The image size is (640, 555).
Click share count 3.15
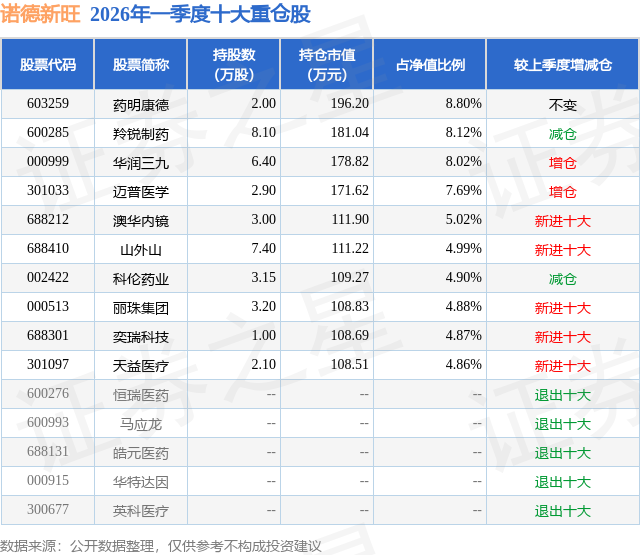(x=263, y=277)
